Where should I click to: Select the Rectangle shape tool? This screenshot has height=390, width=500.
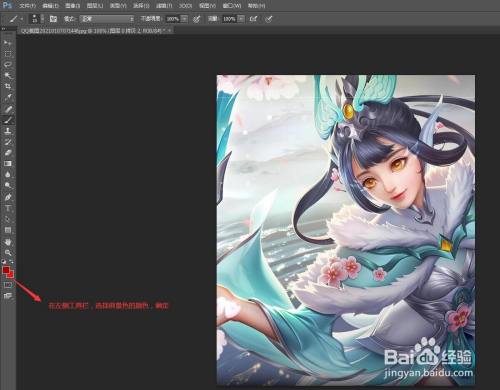(x=8, y=230)
